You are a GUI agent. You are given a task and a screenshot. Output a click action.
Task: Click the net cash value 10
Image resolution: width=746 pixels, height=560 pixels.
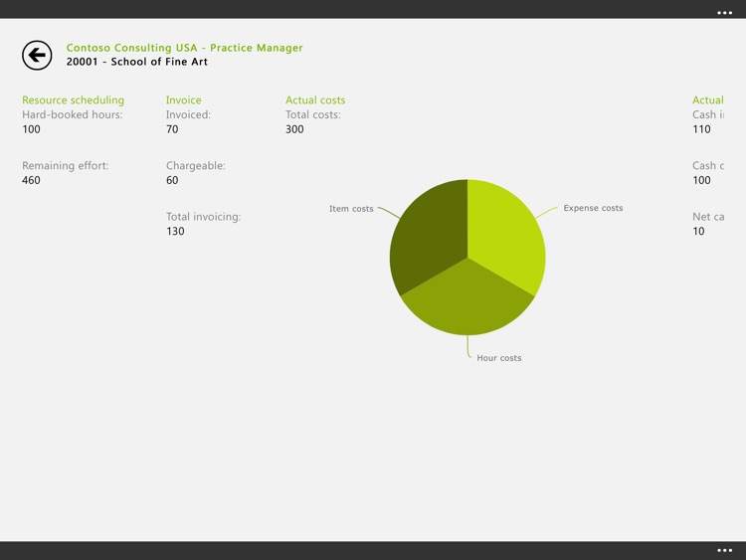698,231
